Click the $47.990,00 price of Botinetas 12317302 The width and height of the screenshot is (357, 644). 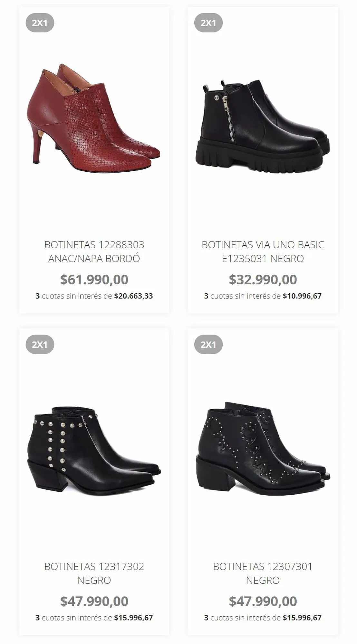(x=94, y=601)
